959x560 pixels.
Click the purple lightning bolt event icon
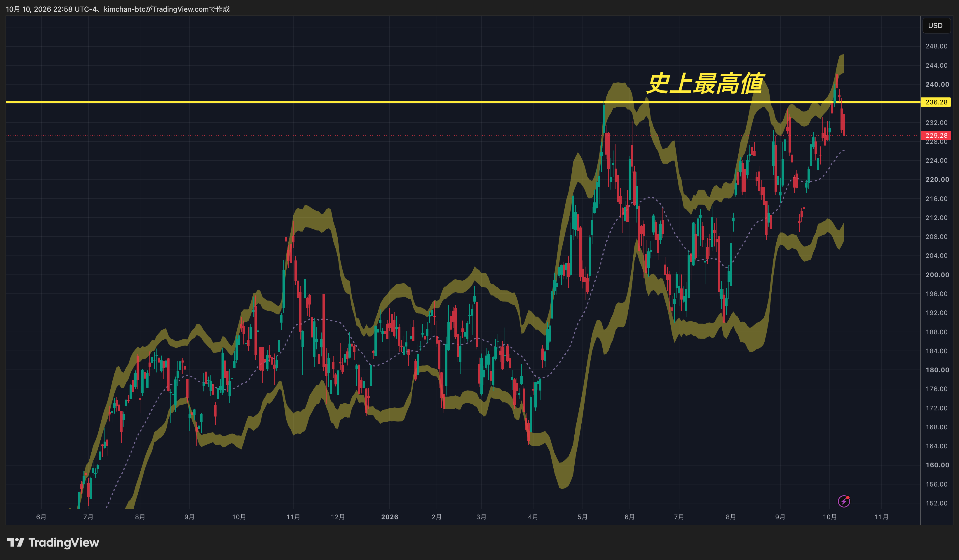pyautogui.click(x=844, y=501)
